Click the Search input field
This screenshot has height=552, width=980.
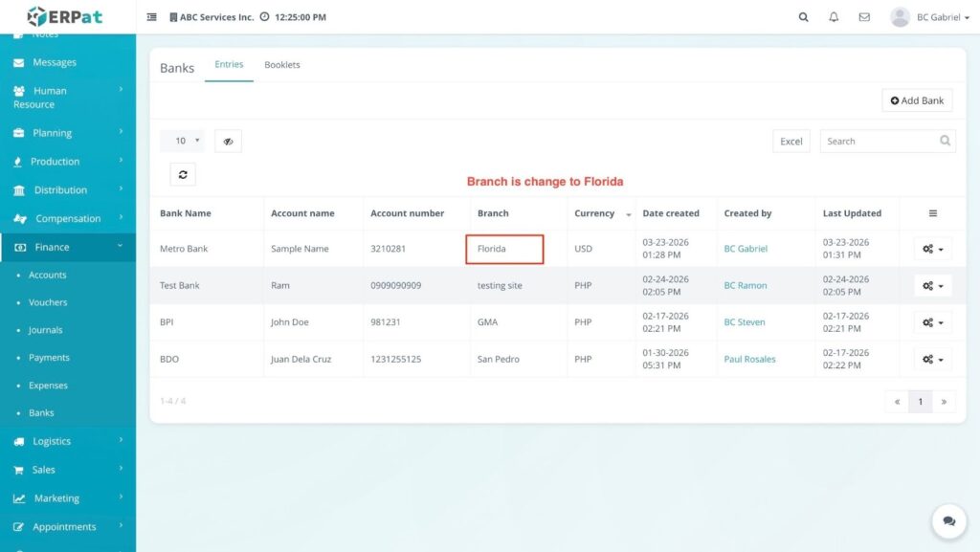[879, 142]
